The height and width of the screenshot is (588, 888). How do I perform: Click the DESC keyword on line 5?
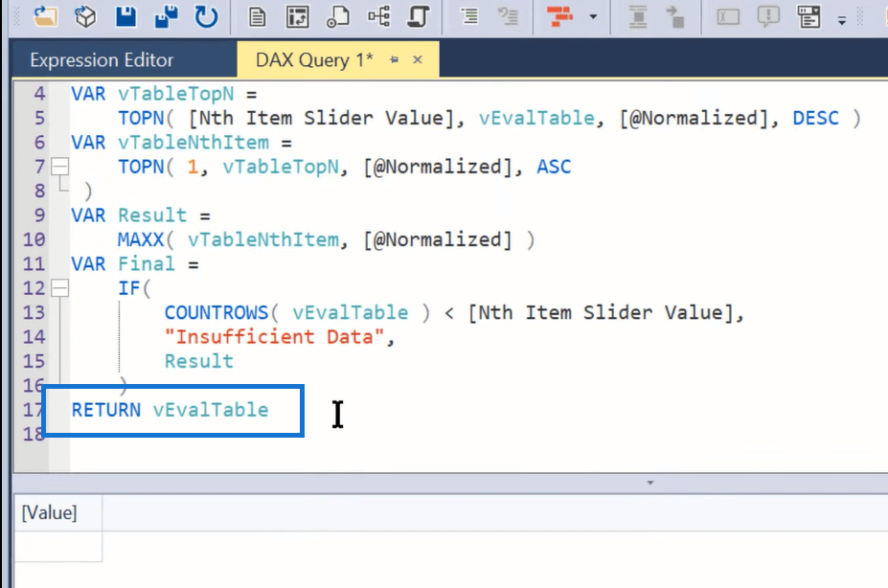click(815, 118)
